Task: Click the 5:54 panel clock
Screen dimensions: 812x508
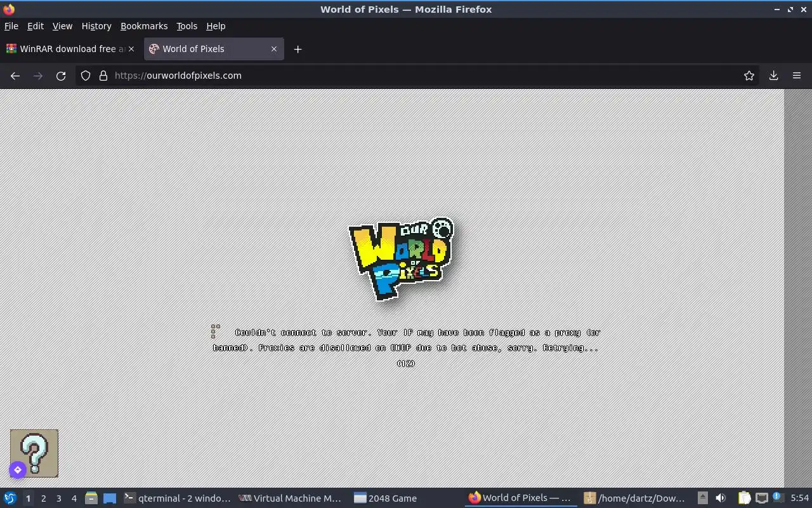Action: [x=799, y=498]
